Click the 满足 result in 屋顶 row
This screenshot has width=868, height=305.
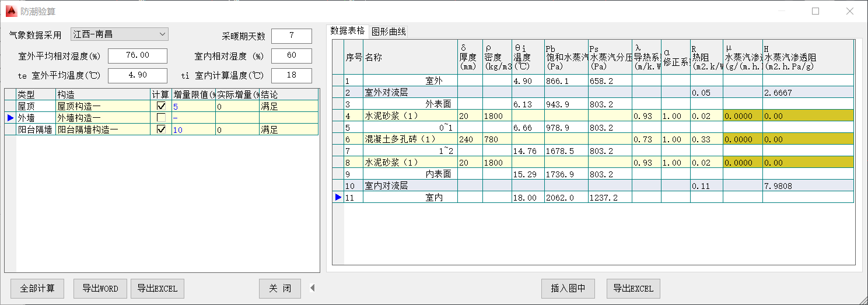click(289, 106)
